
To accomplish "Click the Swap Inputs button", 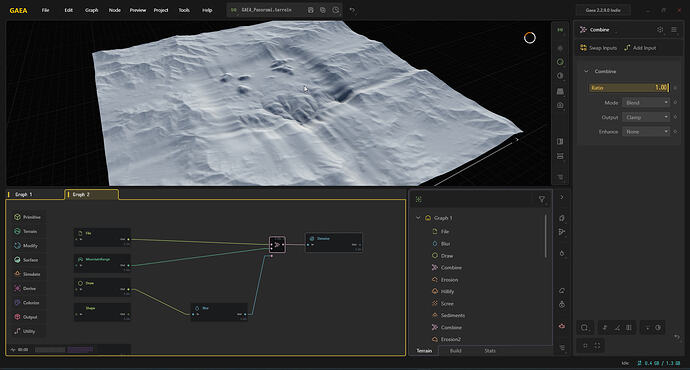I will [x=598, y=48].
